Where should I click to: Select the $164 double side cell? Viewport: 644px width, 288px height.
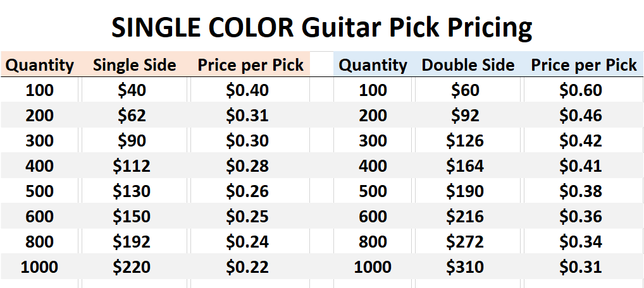coord(465,165)
